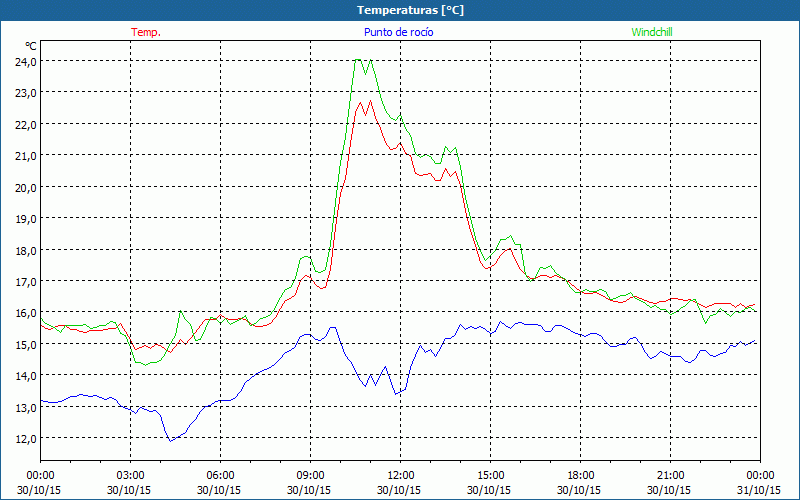The image size is (800, 500).
Task: Click the 15,0 y-axis value
Action: (x=27, y=345)
